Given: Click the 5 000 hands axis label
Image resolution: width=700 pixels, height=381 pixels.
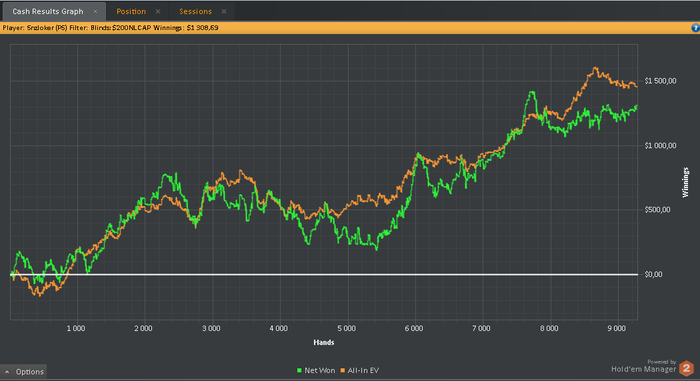Looking at the screenshot, I should tap(346, 328).
